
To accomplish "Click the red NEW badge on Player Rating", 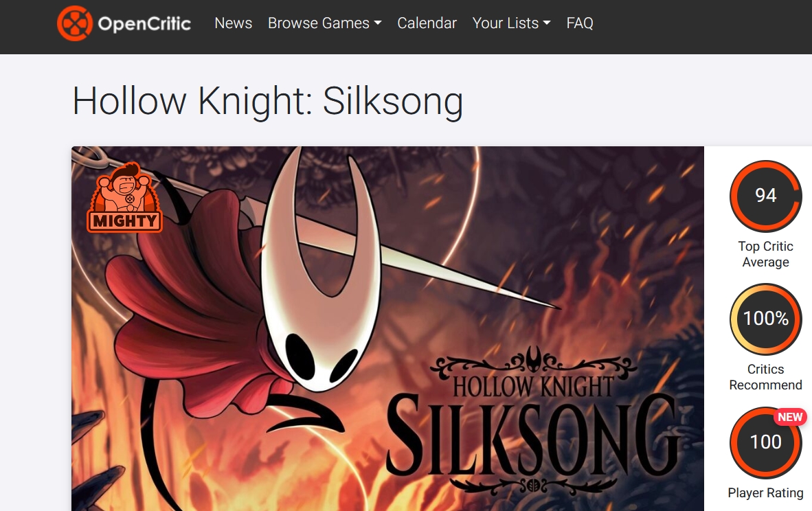I will tap(790, 417).
